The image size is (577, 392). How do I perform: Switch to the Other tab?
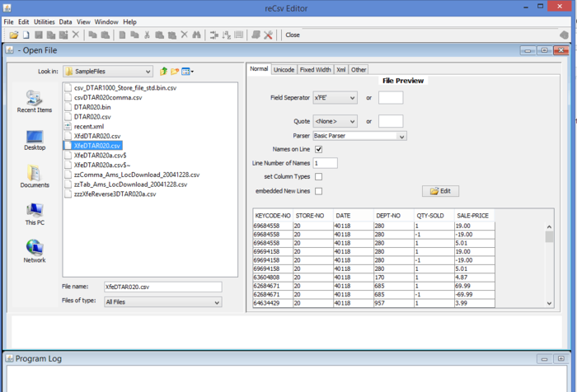359,69
